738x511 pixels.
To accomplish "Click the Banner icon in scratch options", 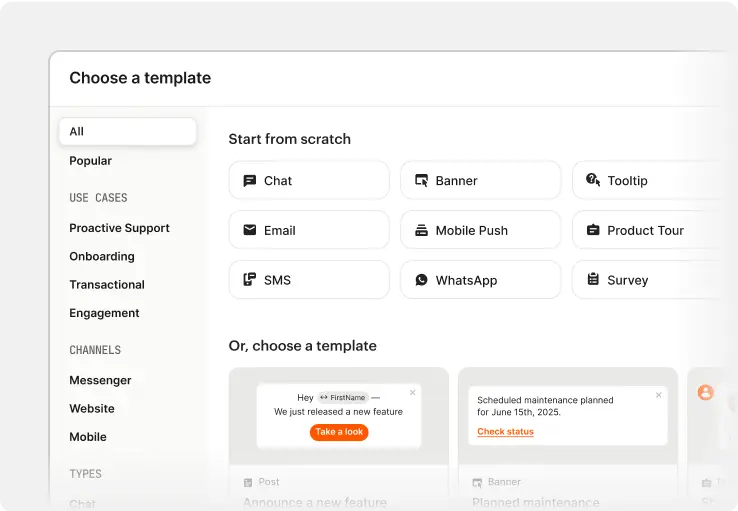I will (x=422, y=181).
